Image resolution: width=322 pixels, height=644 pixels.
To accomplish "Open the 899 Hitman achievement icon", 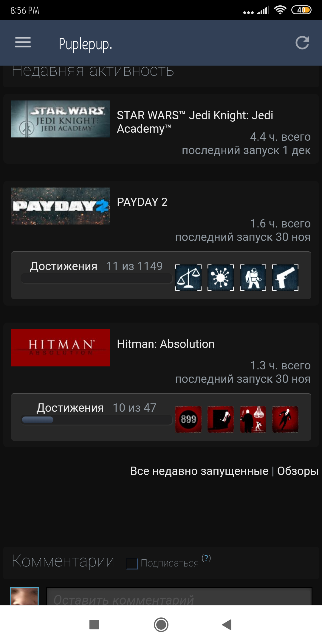I will 188,419.
